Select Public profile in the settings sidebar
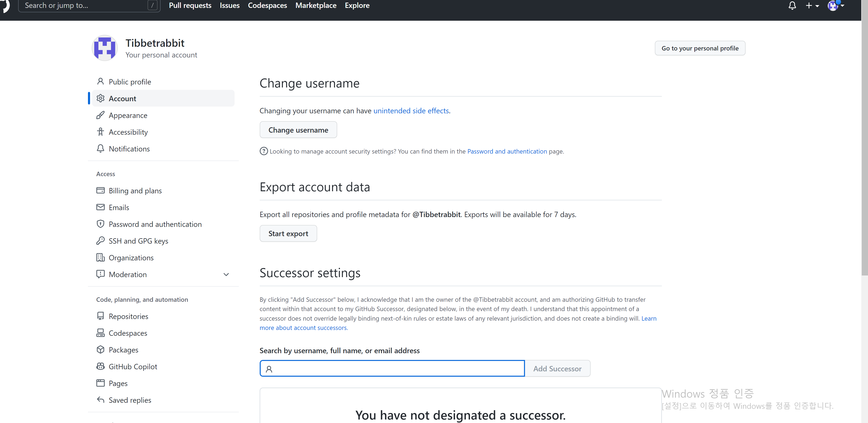This screenshot has height=423, width=868. coord(163,81)
